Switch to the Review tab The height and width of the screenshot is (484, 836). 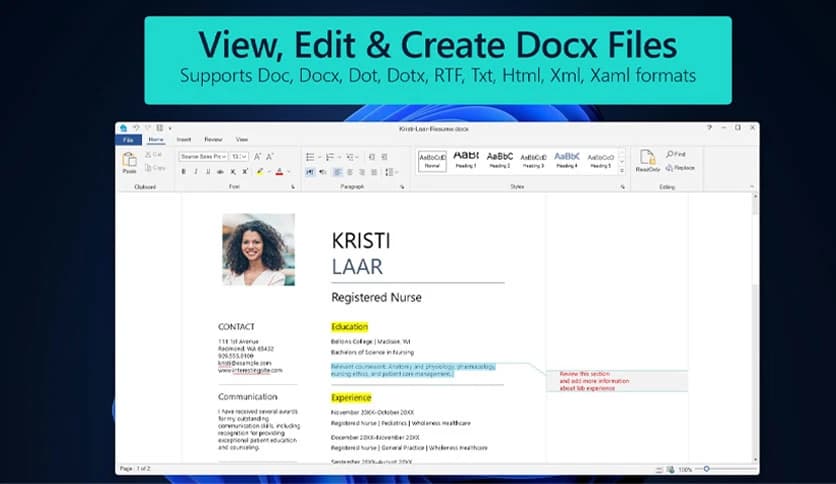click(x=213, y=140)
